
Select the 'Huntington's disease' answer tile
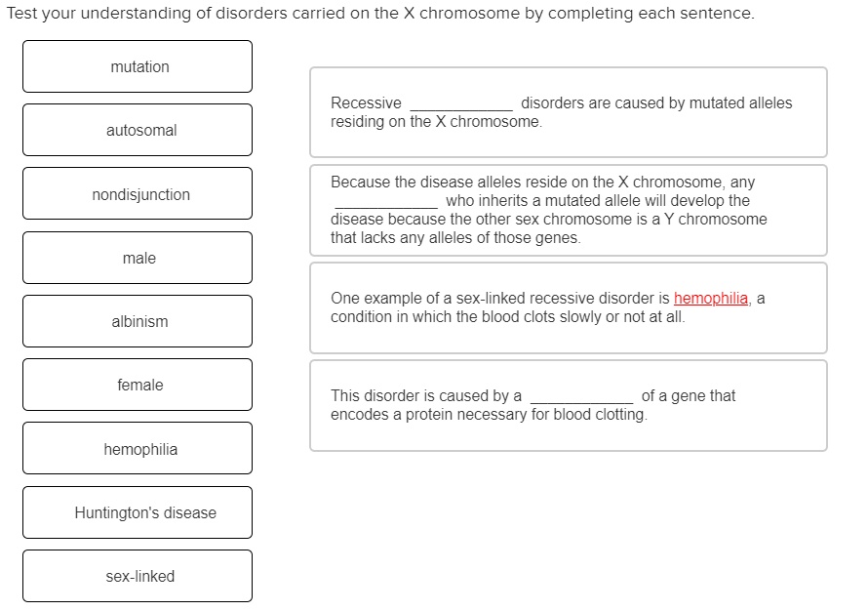(137, 511)
